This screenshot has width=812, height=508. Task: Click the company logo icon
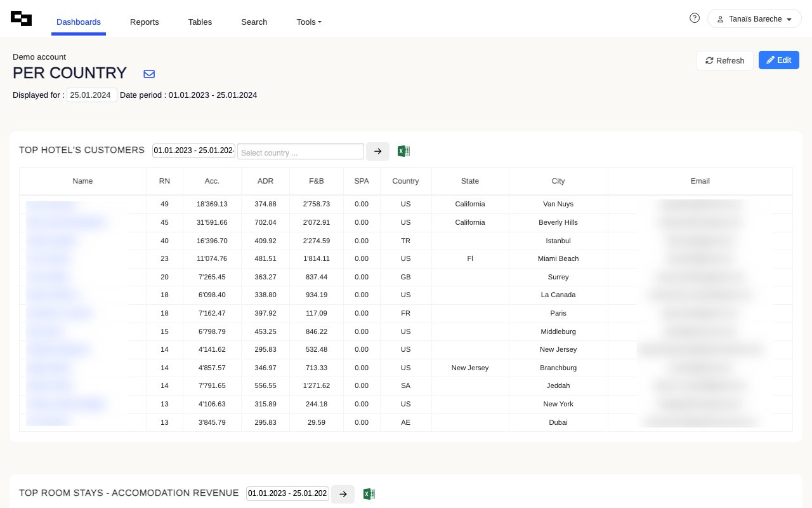(21, 18)
